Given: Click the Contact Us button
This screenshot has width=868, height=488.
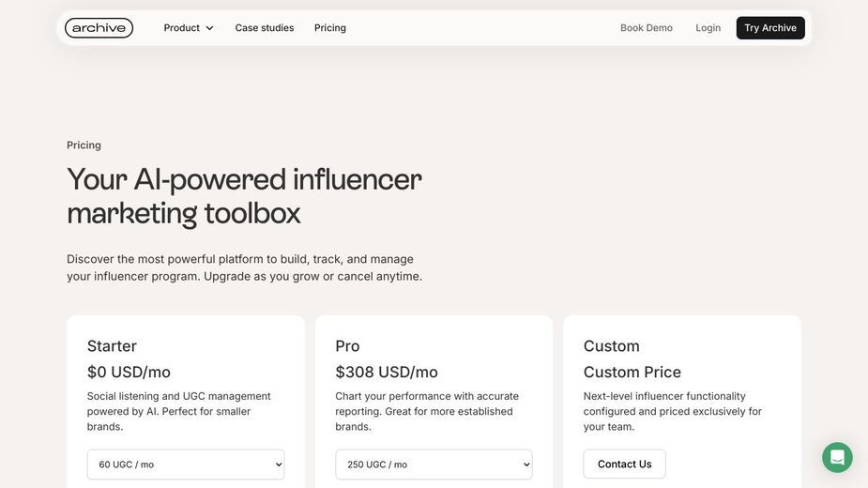Looking at the screenshot, I should point(624,465).
